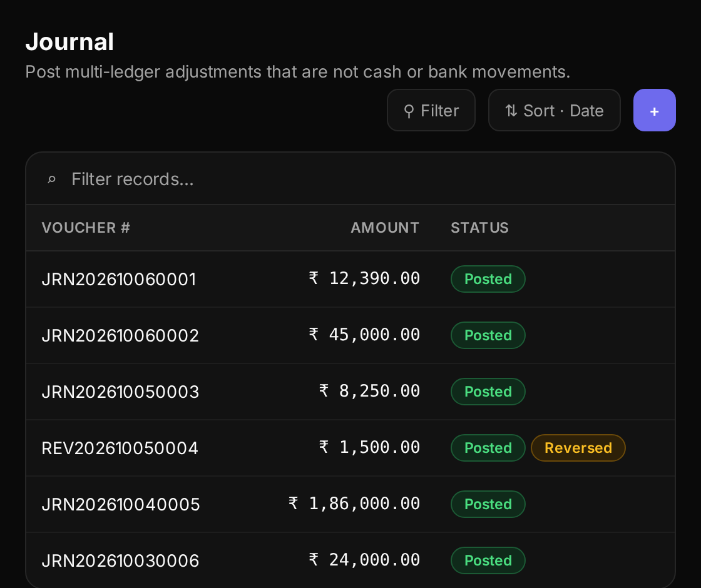Sort by the AMOUNT column header
701x588 pixels.
(385, 228)
